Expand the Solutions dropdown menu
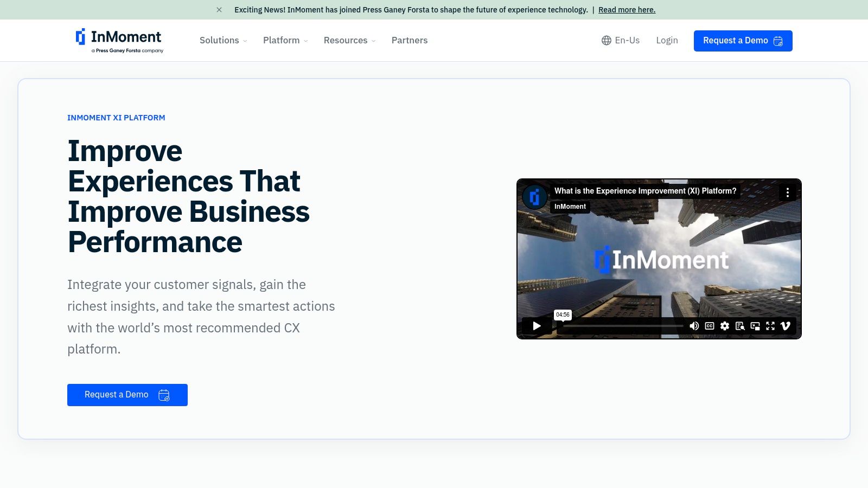Viewport: 868px width, 488px height. pos(223,40)
